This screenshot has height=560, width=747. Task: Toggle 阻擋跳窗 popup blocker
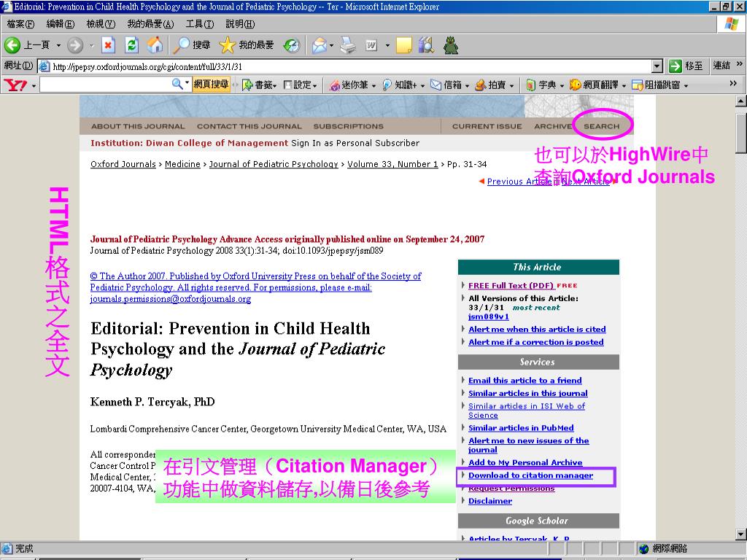tap(659, 85)
